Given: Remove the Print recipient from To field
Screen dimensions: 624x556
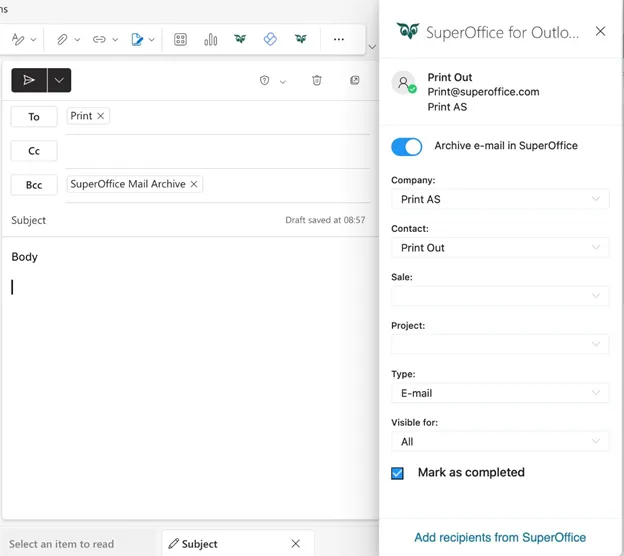Looking at the screenshot, I should point(101,116).
